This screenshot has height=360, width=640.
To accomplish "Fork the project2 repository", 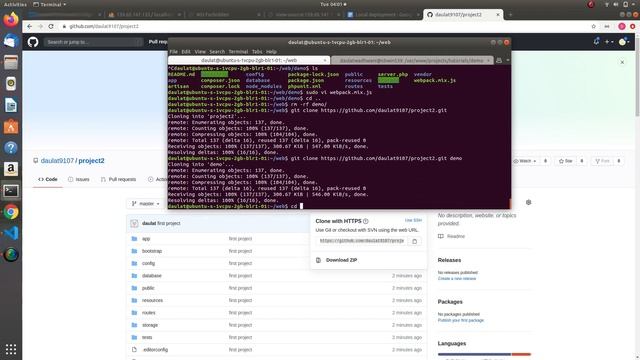I will [x=602, y=161].
